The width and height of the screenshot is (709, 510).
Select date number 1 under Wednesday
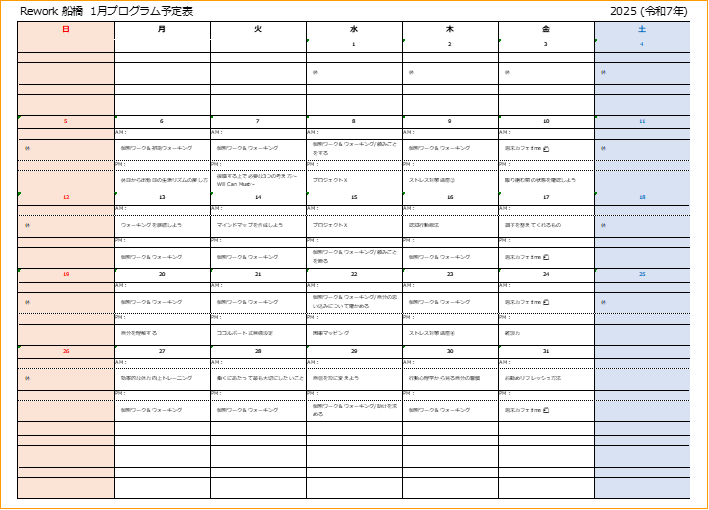(354, 44)
